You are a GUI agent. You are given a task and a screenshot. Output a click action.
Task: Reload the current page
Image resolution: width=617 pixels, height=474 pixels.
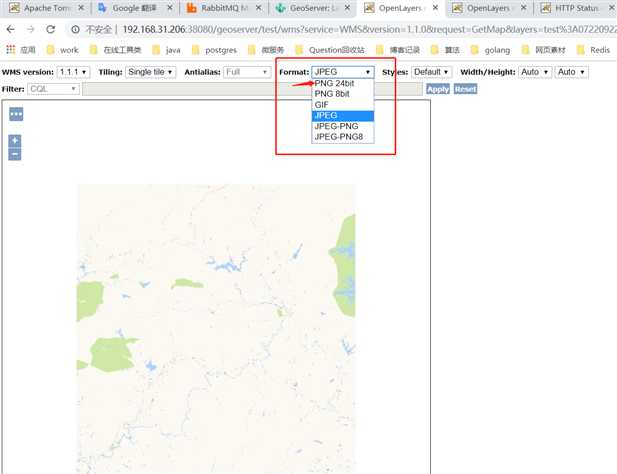pyautogui.click(x=50, y=29)
